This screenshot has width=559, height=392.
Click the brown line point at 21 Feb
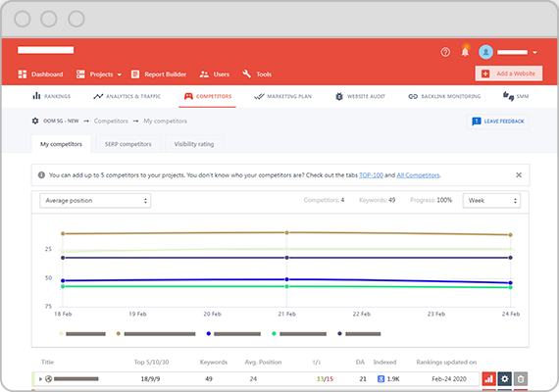tap(287, 232)
